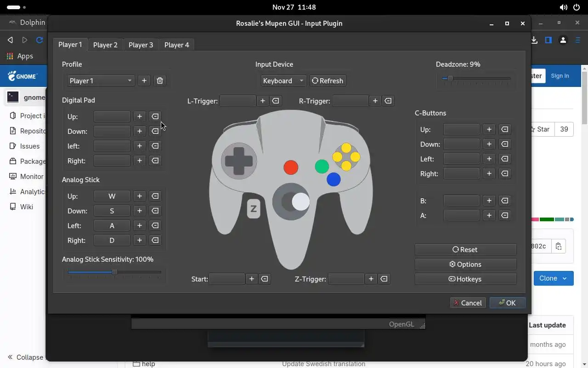The height and width of the screenshot is (368, 588).
Task: Switch to the Player 4 tab
Action: 176,45
